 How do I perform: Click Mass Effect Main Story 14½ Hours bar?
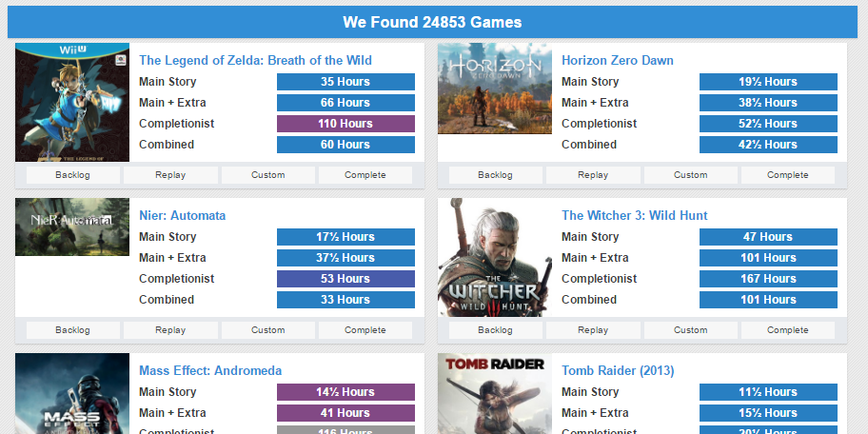tap(345, 392)
